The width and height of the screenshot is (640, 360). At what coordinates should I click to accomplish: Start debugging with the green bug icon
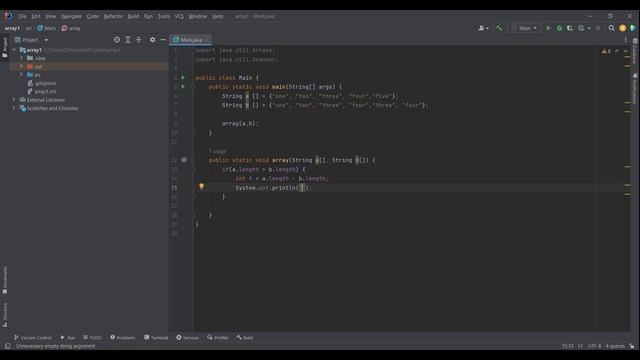559,28
